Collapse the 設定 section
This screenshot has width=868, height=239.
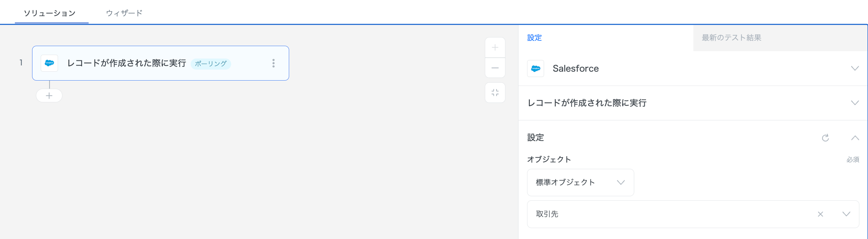click(x=855, y=138)
